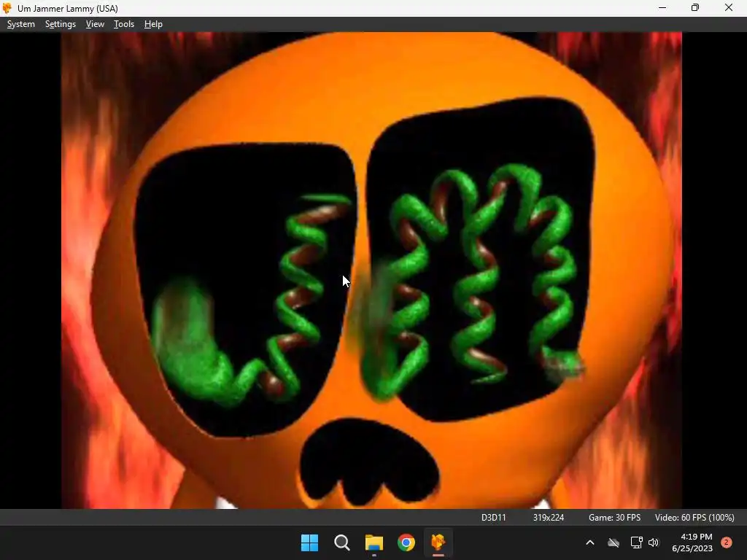Open the System menu
Screen dimensions: 747x560
click(x=21, y=24)
